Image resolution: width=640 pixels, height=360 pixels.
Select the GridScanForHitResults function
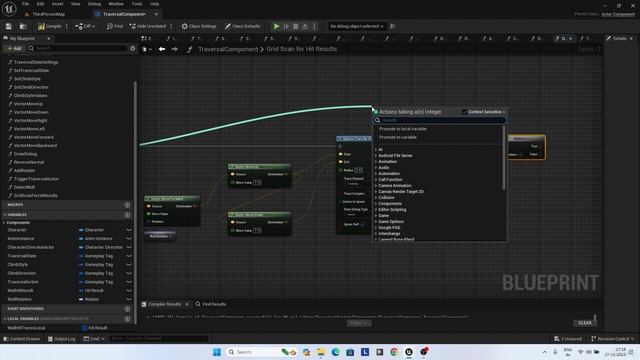pos(36,196)
